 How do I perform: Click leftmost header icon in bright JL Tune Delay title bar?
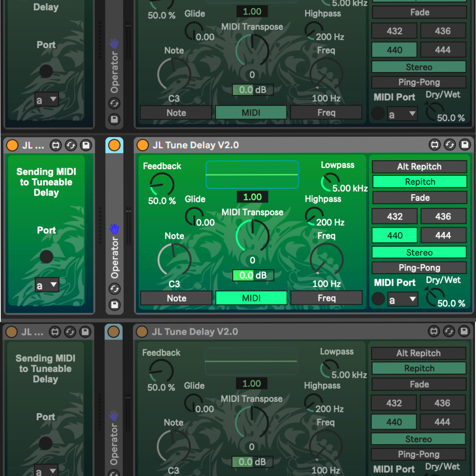(435, 145)
